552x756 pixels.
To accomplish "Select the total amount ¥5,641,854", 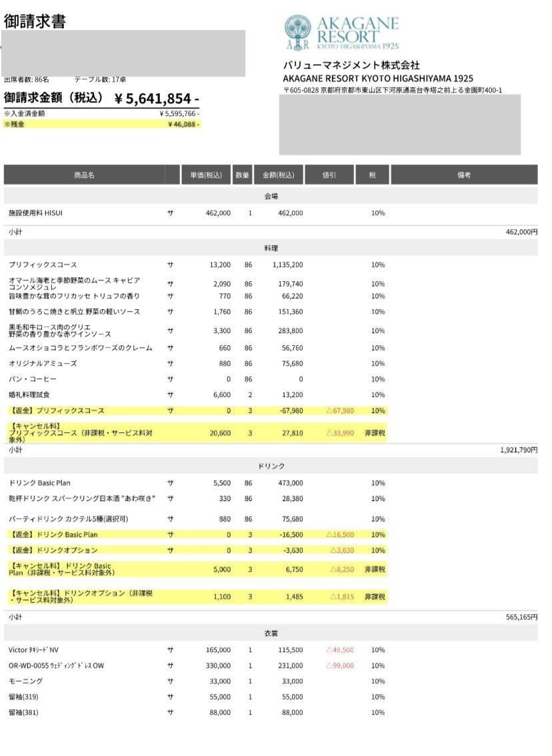I will coord(157,99).
